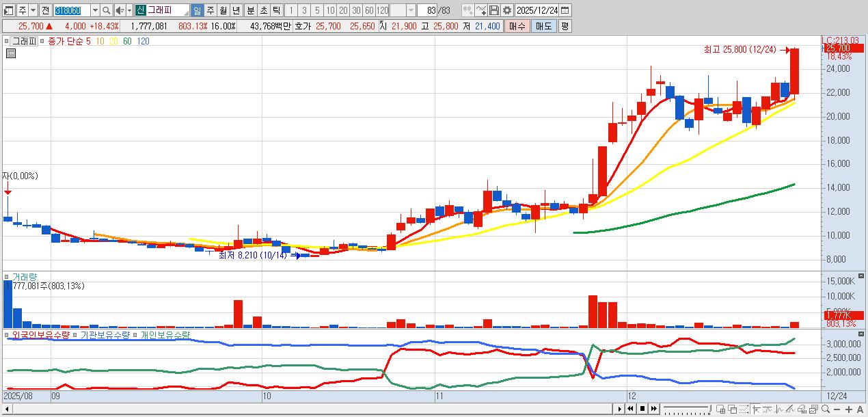The image size is (868, 417).
Task: Click the bar count field showing 83
Action: coord(427,10)
